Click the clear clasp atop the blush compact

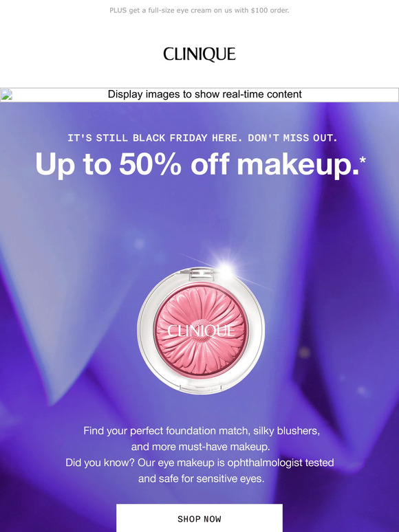199,273
